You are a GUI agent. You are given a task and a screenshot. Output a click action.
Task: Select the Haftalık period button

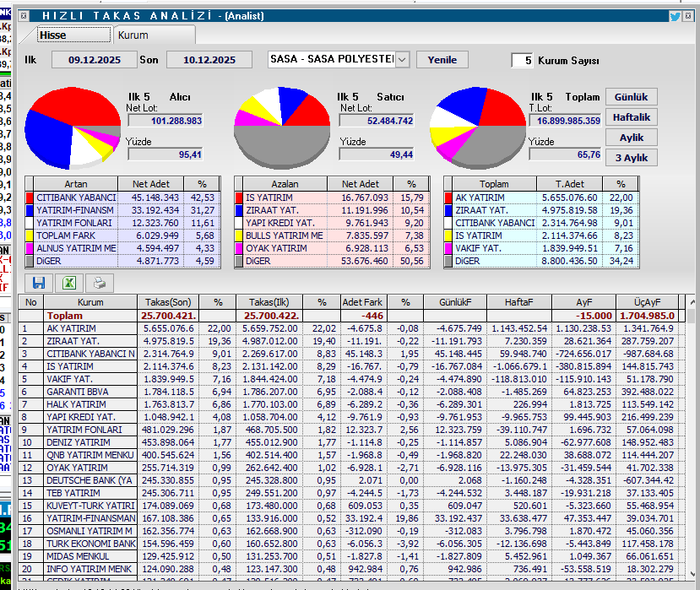click(631, 117)
